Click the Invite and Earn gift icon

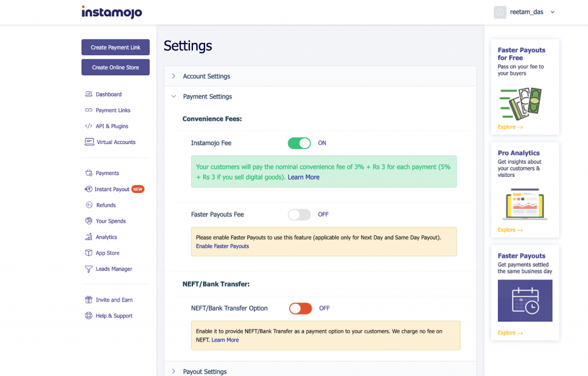click(88, 300)
